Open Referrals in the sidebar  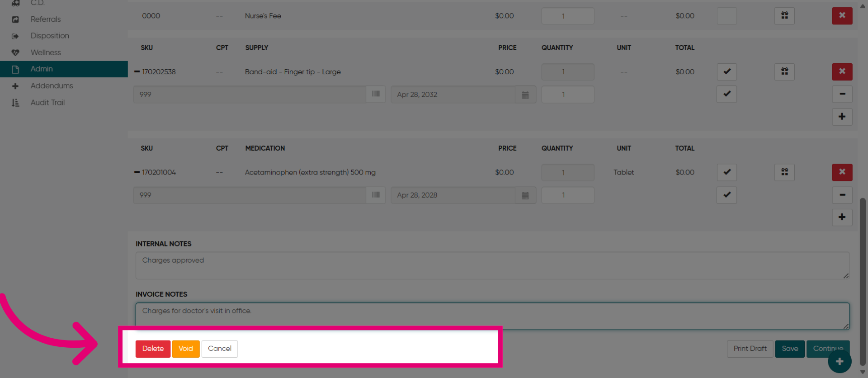point(45,19)
